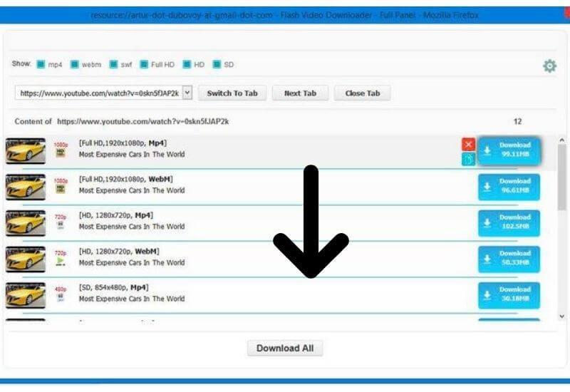This screenshot has height=392, width=570.
Task: Download the 50.33MB HD WebM file
Action: tap(508, 259)
